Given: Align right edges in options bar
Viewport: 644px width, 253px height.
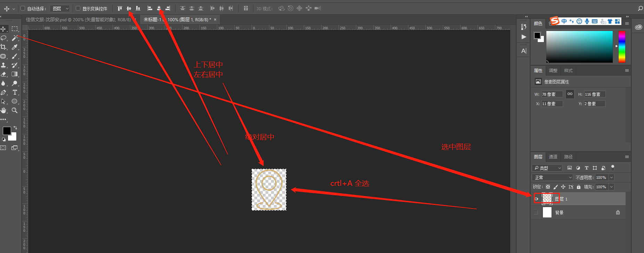Looking at the screenshot, I should click(168, 8).
